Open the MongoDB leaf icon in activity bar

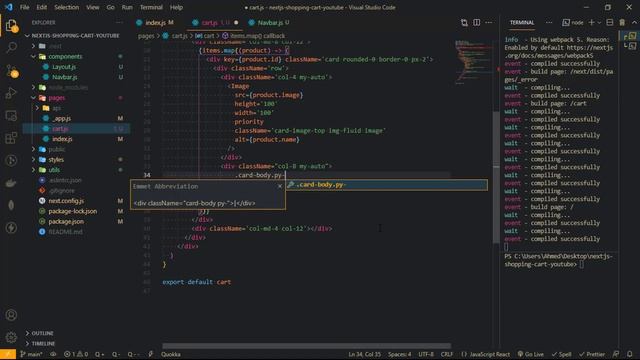click(11, 205)
